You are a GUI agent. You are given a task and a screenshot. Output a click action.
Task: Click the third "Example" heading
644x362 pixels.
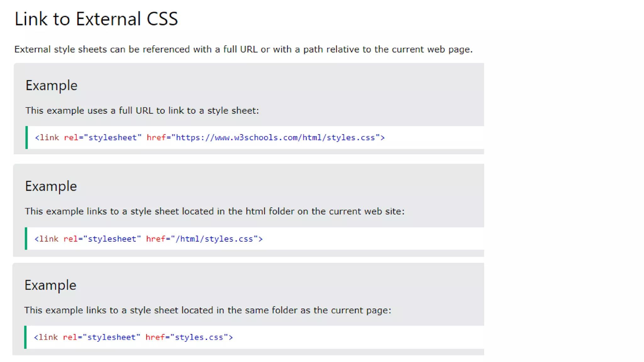click(50, 285)
